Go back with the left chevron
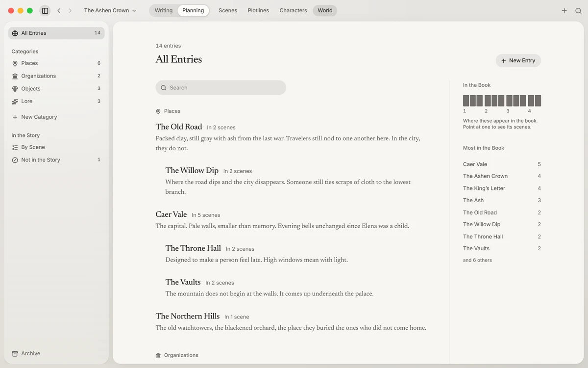Viewport: 588px width, 368px height. pyautogui.click(x=59, y=10)
